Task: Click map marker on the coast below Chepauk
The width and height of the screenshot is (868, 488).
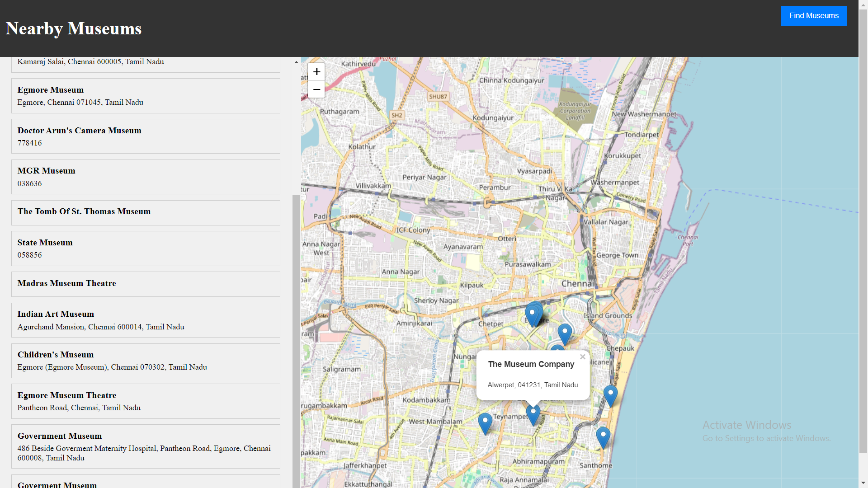Action: (610, 395)
